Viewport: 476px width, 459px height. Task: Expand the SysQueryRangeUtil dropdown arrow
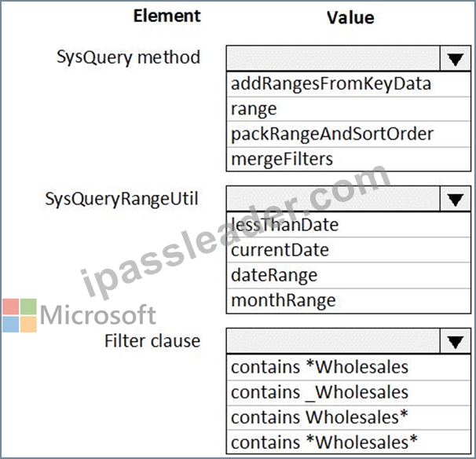[455, 200]
